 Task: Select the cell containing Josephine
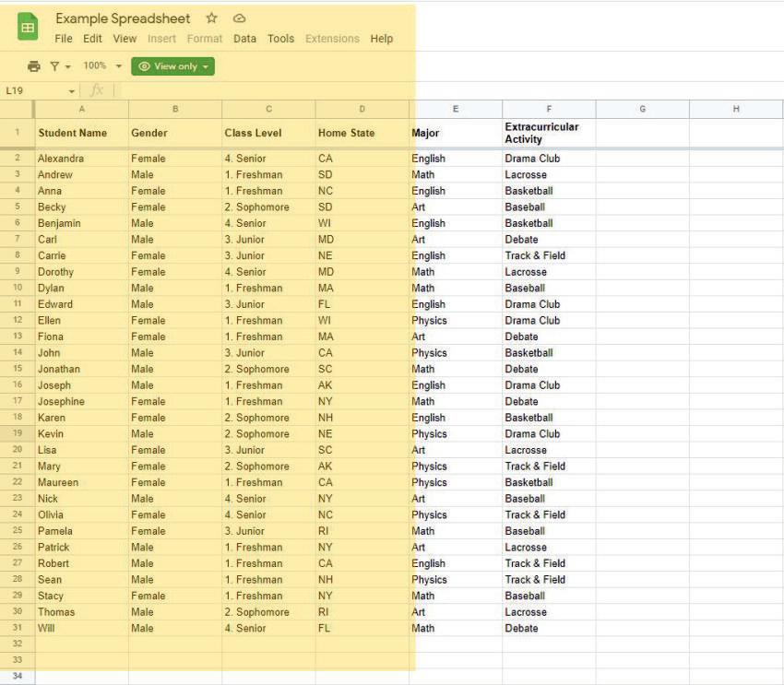81,401
